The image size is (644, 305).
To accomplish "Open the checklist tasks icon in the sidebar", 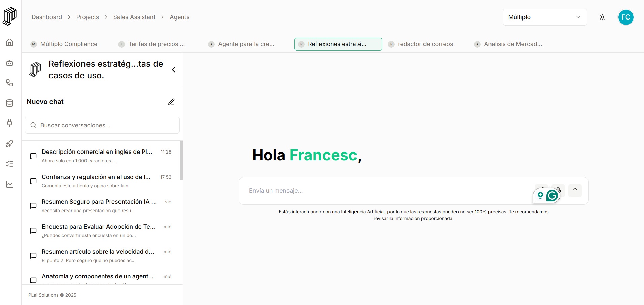I will (10, 164).
